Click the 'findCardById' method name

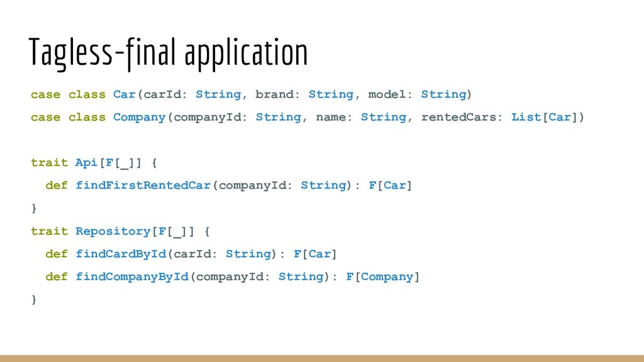click(121, 254)
